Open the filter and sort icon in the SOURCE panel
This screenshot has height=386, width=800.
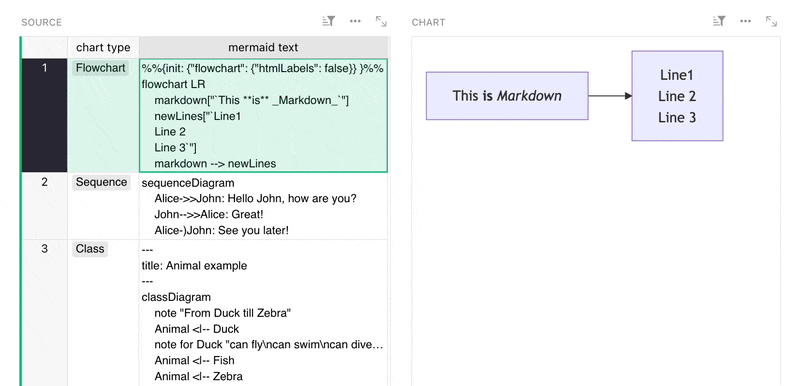pyautogui.click(x=329, y=21)
